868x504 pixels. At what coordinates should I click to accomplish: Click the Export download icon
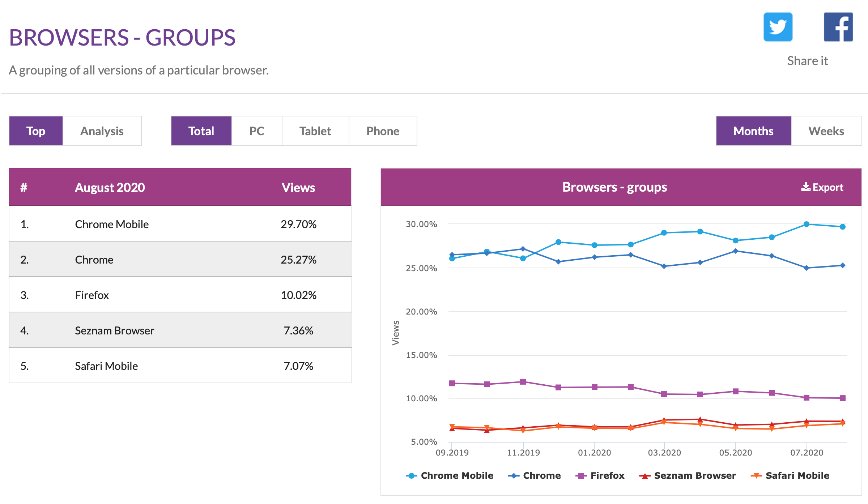point(805,187)
